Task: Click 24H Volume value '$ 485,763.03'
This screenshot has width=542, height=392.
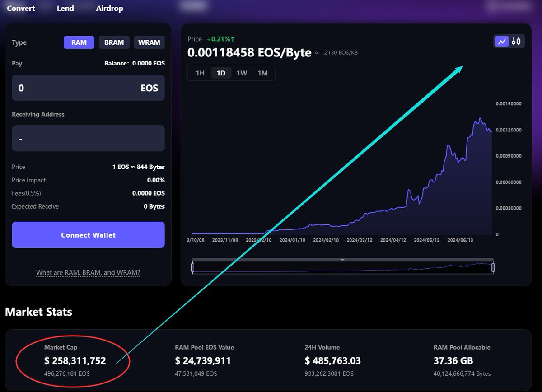Action: 333,360
